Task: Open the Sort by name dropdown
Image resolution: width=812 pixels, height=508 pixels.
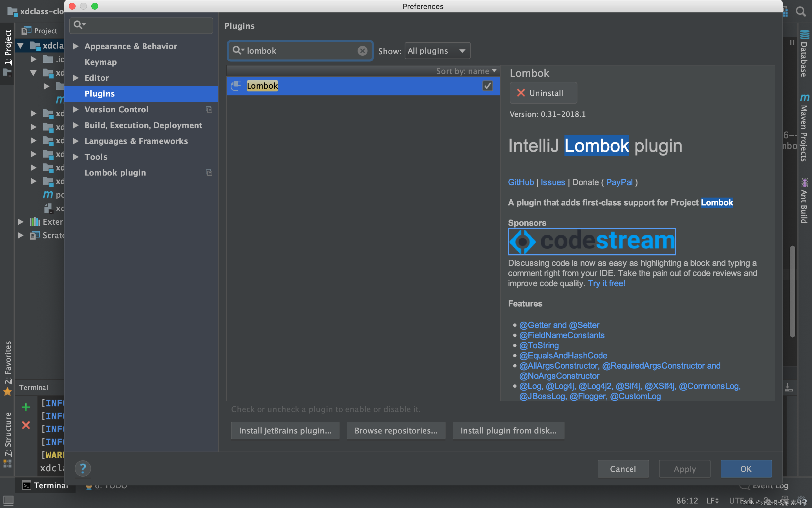Action: coord(466,71)
